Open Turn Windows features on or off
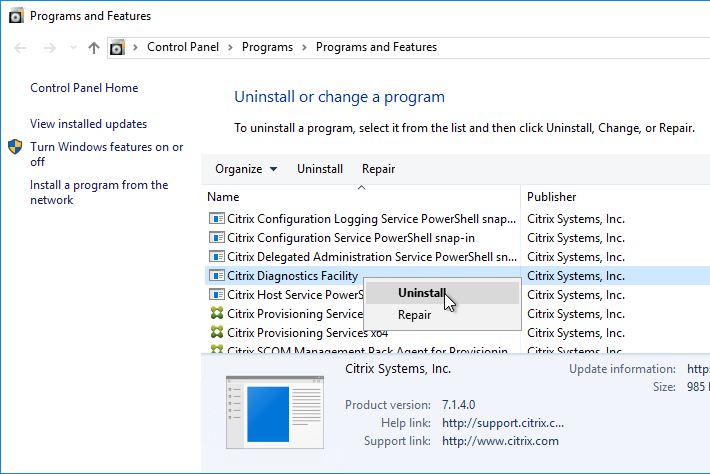This screenshot has height=474, width=710. (x=107, y=154)
